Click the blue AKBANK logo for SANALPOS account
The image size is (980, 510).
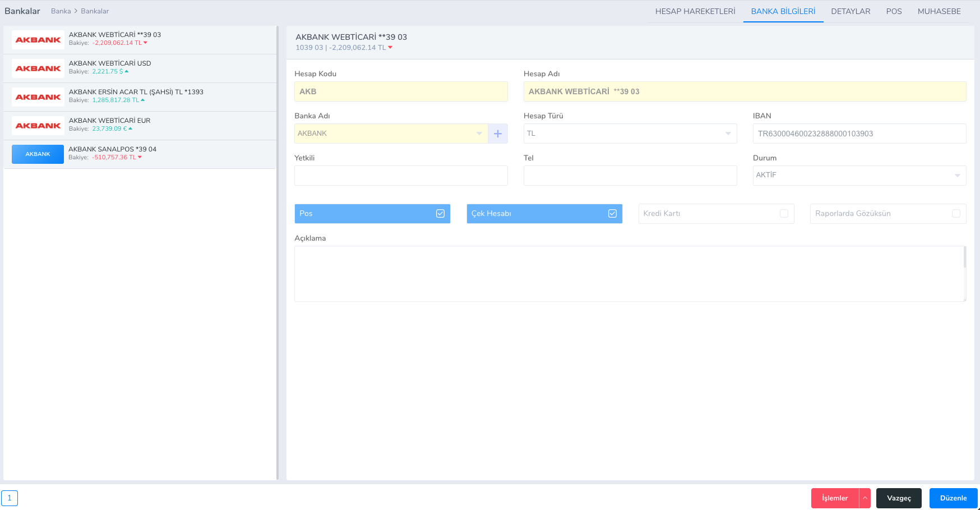click(x=38, y=154)
